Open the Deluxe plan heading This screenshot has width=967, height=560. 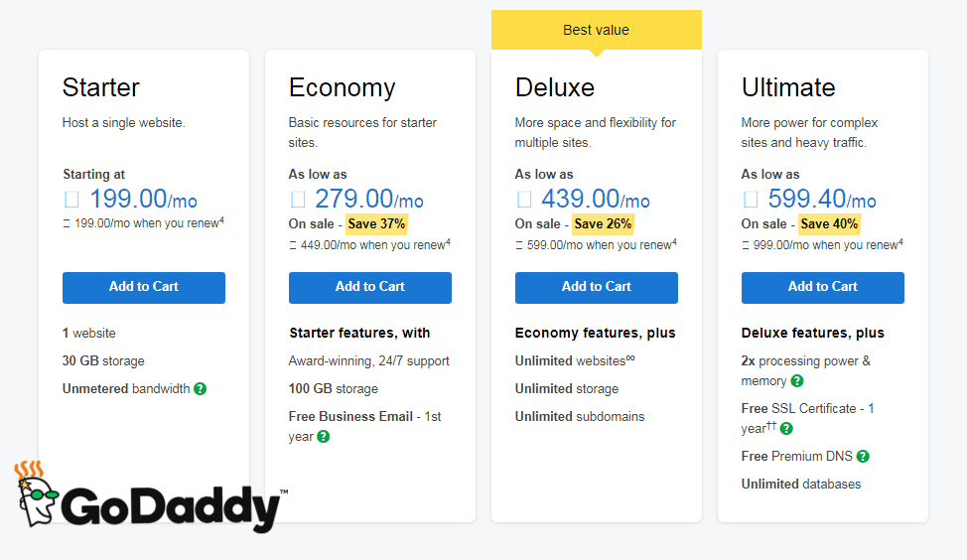(555, 87)
